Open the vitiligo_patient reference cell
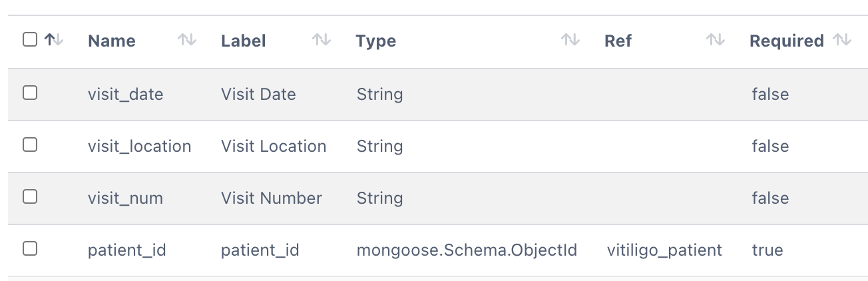The width and height of the screenshot is (868, 281). click(x=664, y=250)
